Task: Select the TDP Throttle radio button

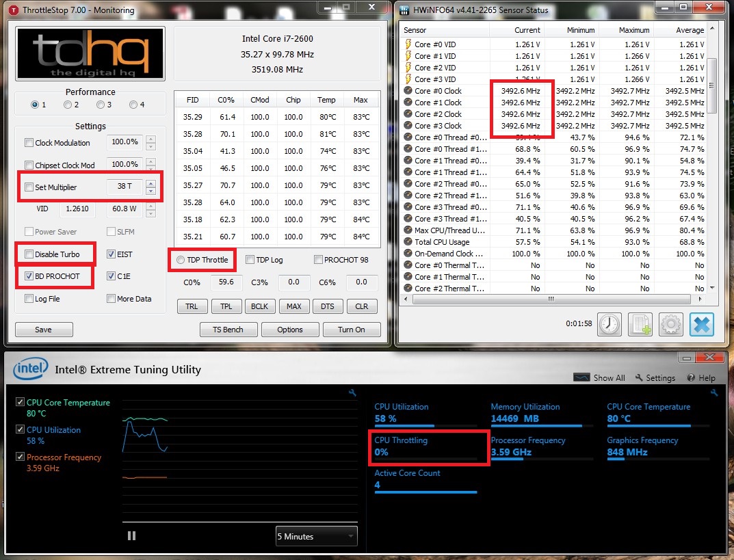Action: tap(181, 260)
